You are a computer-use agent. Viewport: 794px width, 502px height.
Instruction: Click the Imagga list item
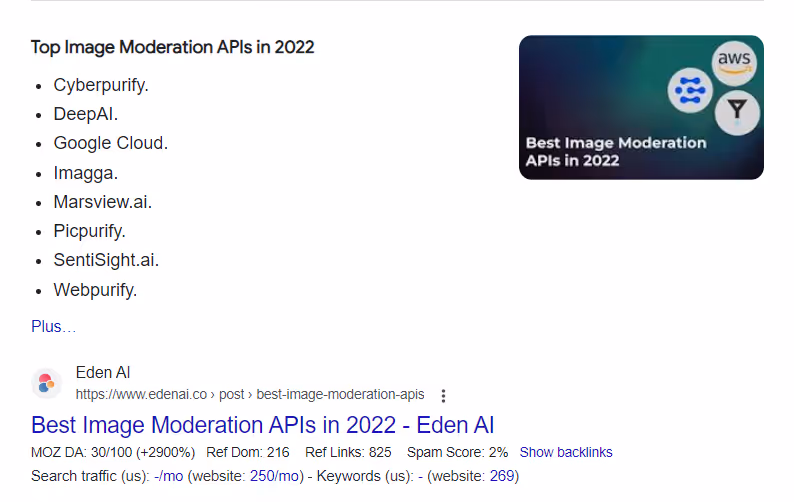tap(86, 173)
